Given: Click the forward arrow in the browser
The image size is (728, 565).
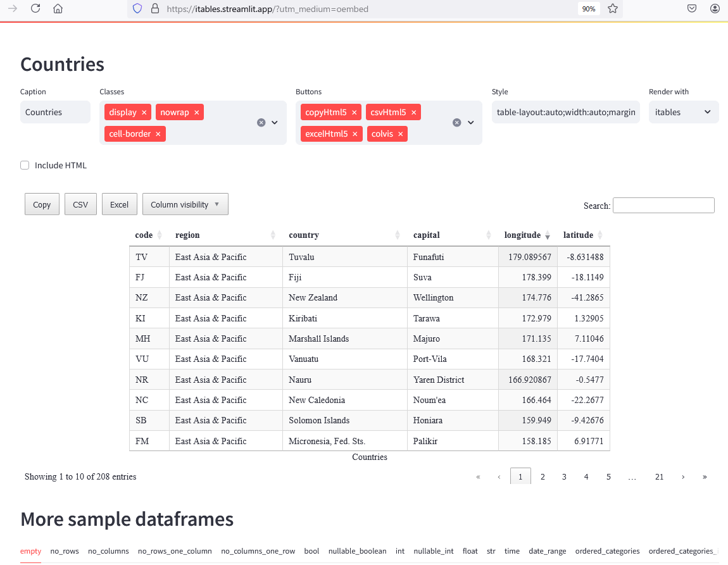Looking at the screenshot, I should 13,8.
